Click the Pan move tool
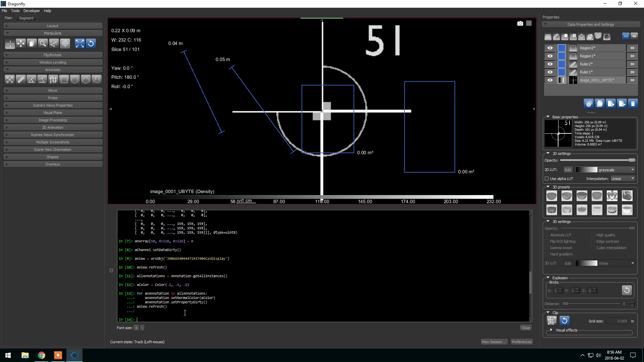The height and width of the screenshot is (362, 644). (x=21, y=44)
